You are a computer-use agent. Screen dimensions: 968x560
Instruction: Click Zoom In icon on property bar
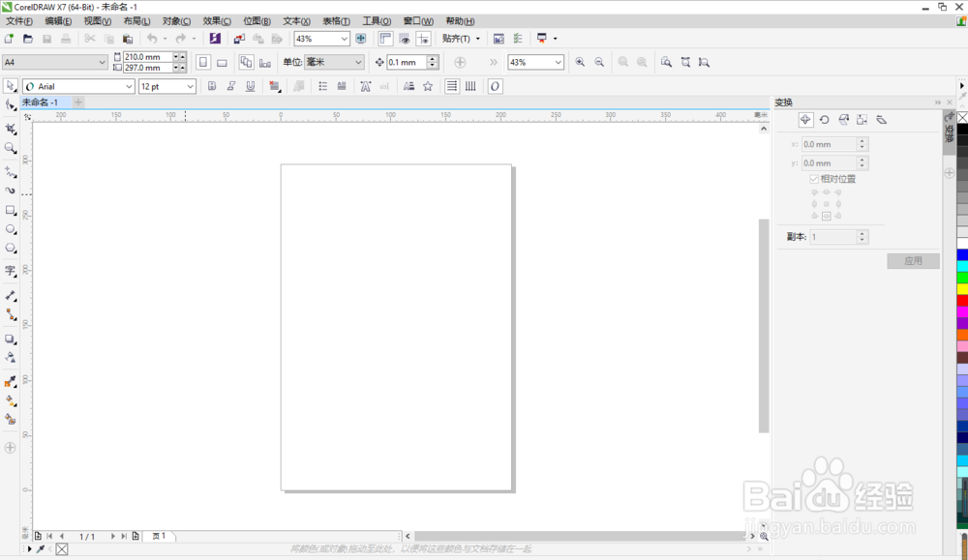pos(580,62)
